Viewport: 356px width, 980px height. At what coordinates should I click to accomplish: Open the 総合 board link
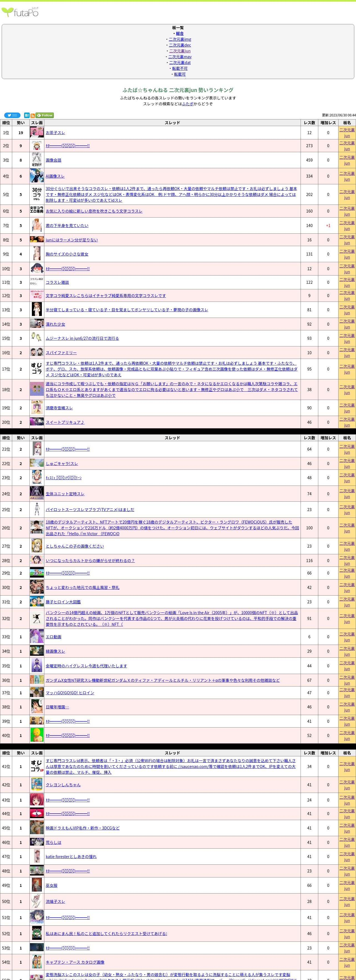pyautogui.click(x=180, y=34)
